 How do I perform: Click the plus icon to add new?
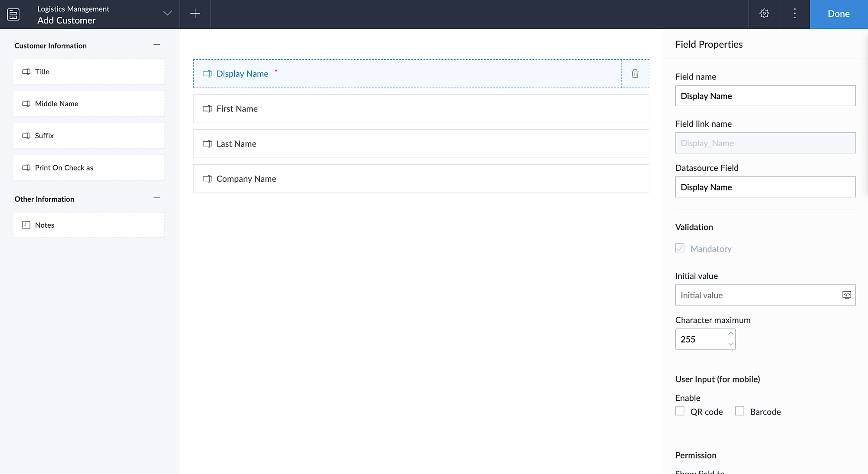195,14
